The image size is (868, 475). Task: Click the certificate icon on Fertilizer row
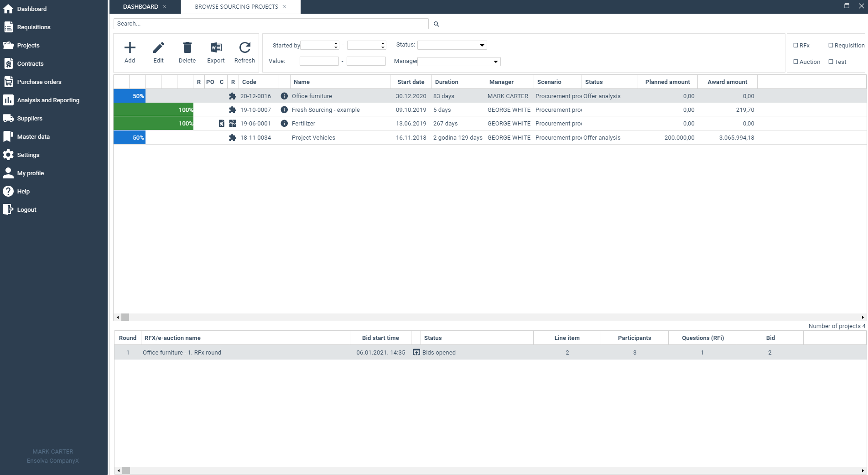221,123
